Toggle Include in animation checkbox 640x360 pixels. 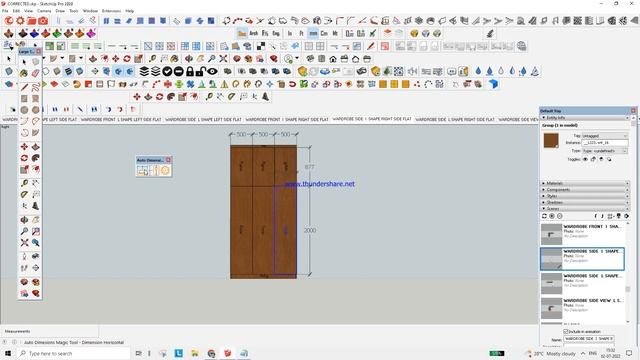pos(566,331)
